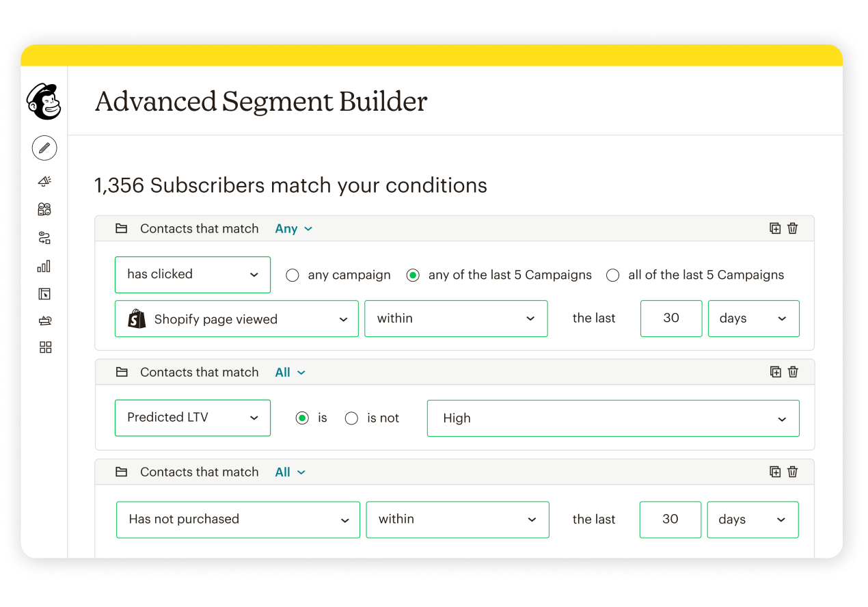
Task: Expand the 'Shopify page viewed' dropdown
Action: (x=236, y=319)
